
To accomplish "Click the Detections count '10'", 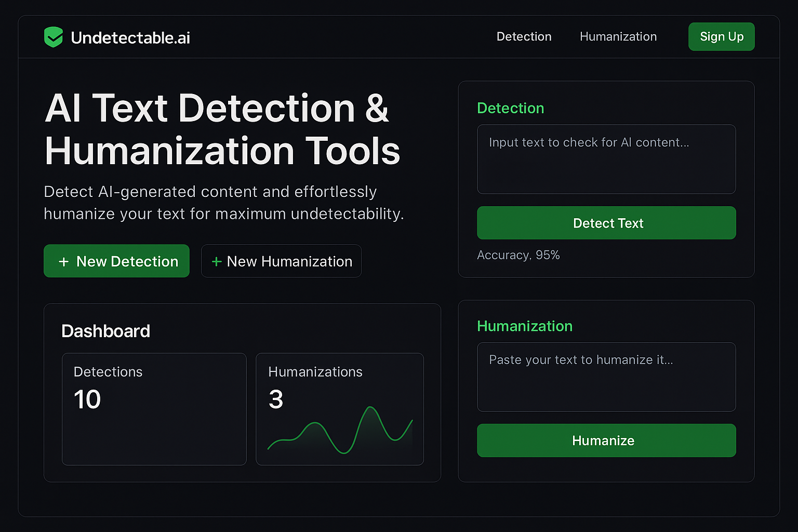I will coord(87,400).
